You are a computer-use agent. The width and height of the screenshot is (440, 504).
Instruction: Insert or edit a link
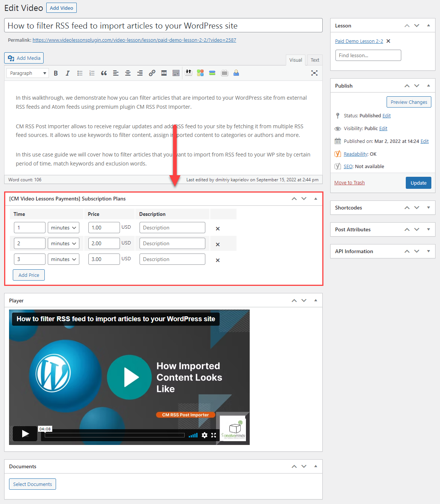click(x=152, y=73)
